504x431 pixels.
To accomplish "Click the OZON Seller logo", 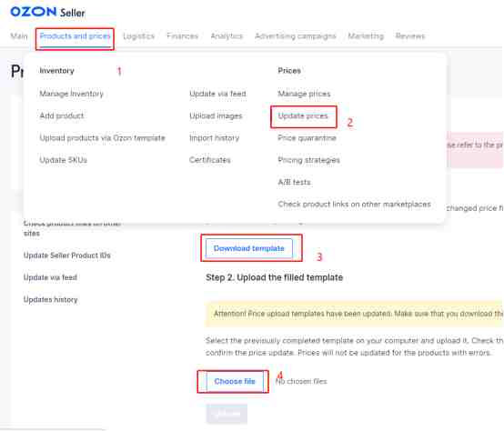I will pyautogui.click(x=47, y=12).
